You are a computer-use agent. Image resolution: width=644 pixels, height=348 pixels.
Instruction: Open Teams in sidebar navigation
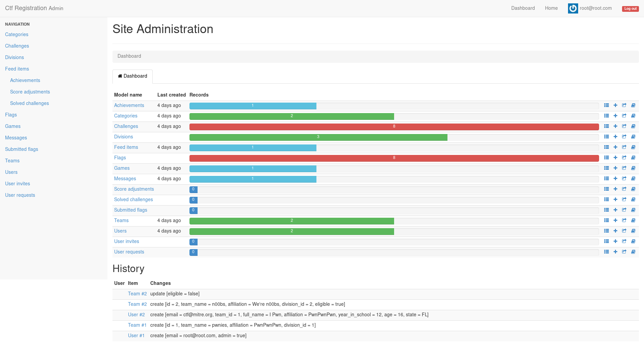pyautogui.click(x=12, y=161)
